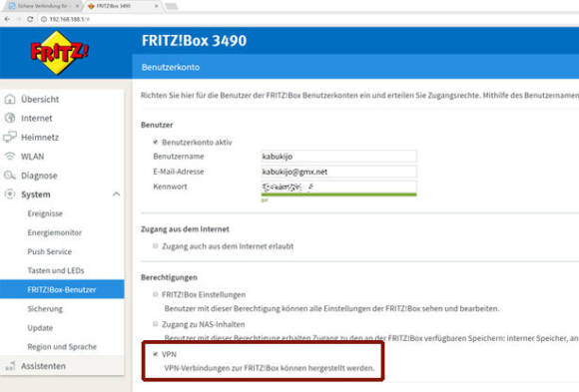Click the Heimnetz network icon
The image size is (579, 392).
[x=10, y=137]
